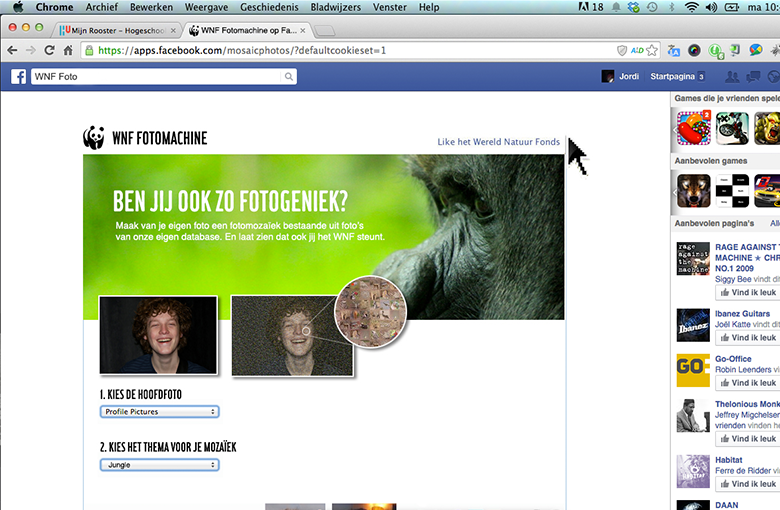Viewport: 780px width, 510px height.
Task: Click the mosaic portrait preview
Action: 292,336
